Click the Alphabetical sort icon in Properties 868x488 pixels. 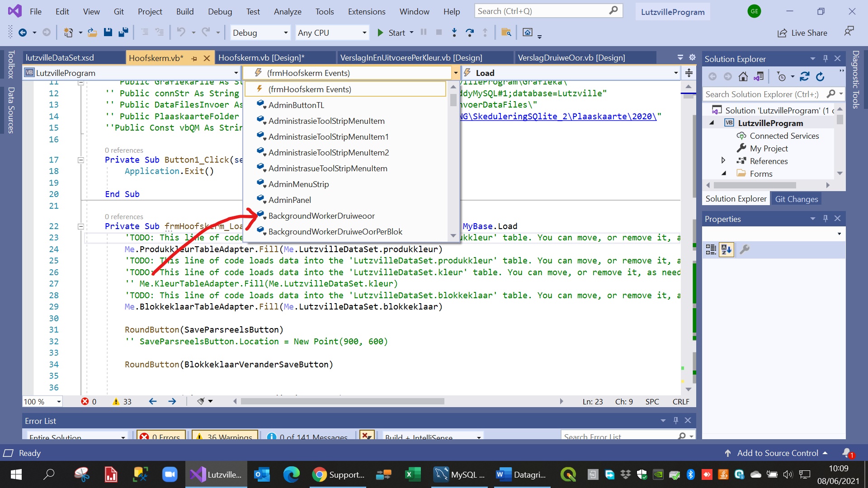[726, 249]
